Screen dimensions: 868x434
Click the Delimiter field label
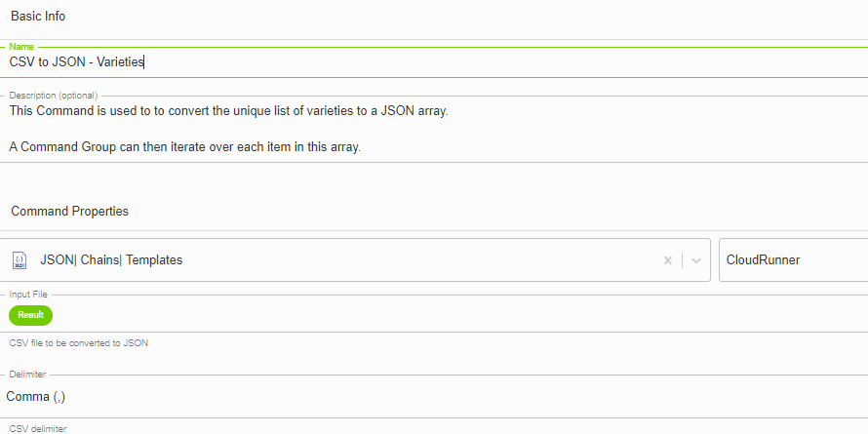tap(27, 375)
